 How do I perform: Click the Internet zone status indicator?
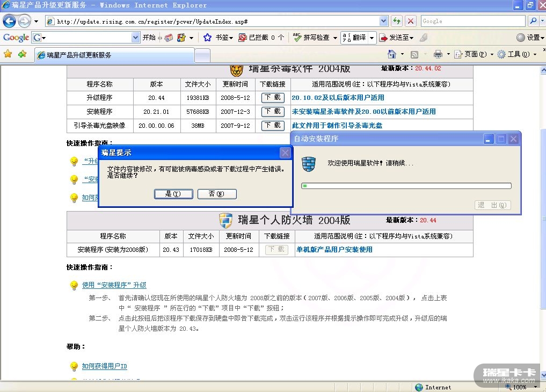click(x=434, y=387)
